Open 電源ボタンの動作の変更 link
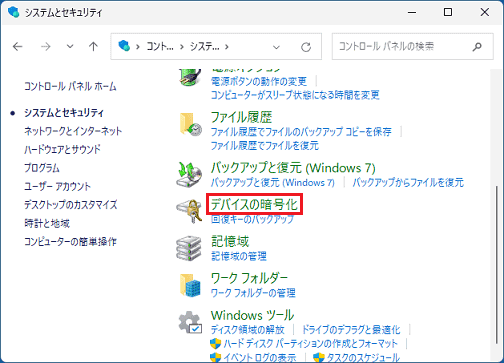This screenshot has height=363, width=504. pos(259,81)
